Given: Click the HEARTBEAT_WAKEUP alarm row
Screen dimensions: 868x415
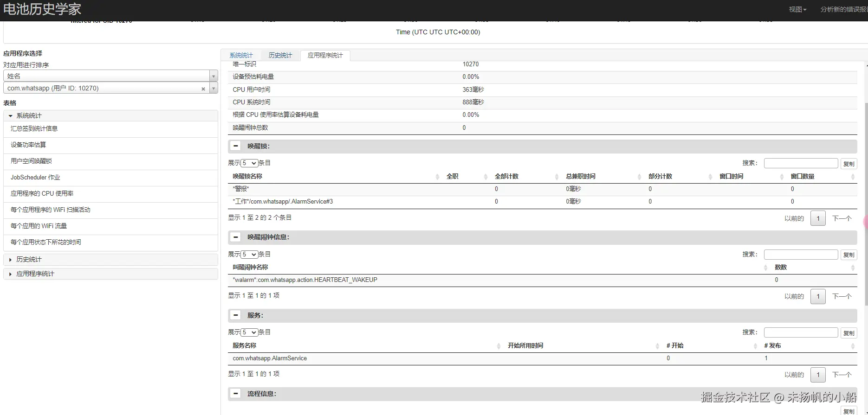Looking at the screenshot, I should coord(543,280).
